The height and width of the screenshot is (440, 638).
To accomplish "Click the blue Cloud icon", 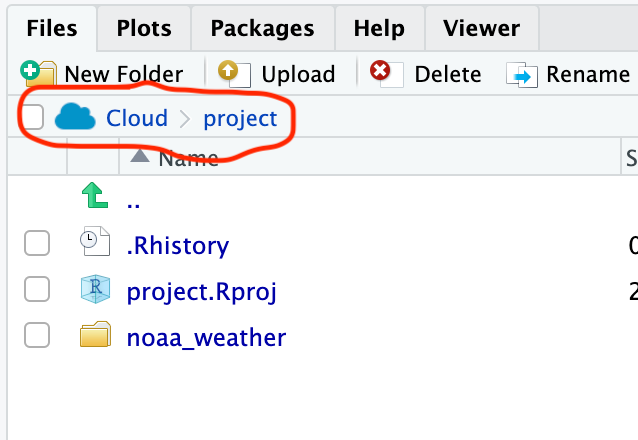I will [x=76, y=118].
